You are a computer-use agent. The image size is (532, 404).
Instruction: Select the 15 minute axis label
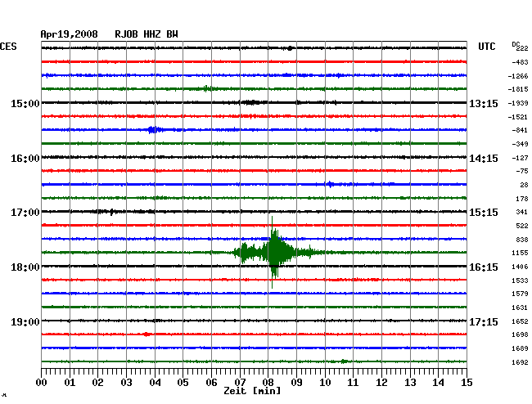[x=467, y=382]
